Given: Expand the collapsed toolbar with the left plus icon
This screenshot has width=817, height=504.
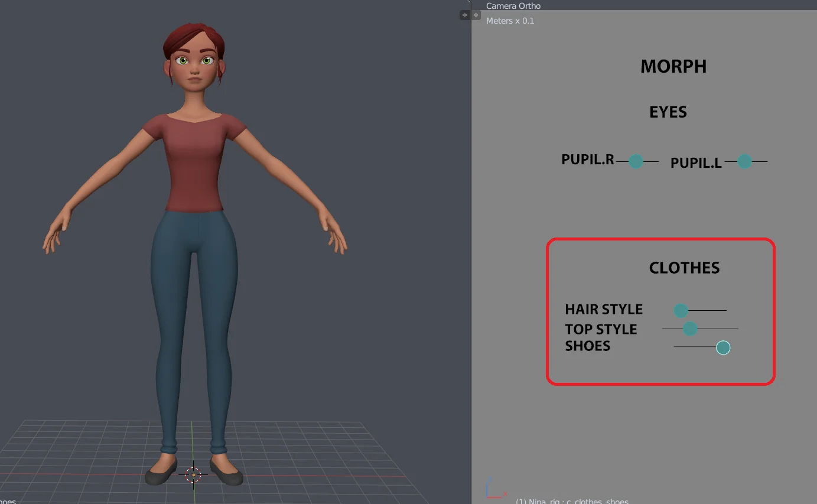Looking at the screenshot, I should coord(464,15).
